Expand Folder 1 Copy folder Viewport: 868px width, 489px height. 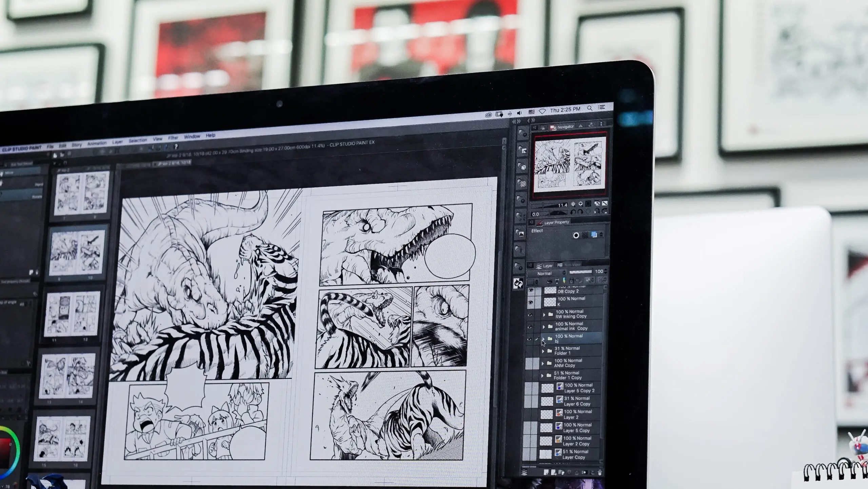[x=542, y=376]
